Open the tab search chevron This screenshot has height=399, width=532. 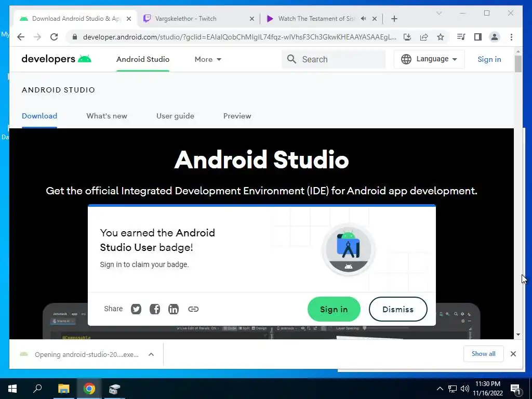point(438,13)
